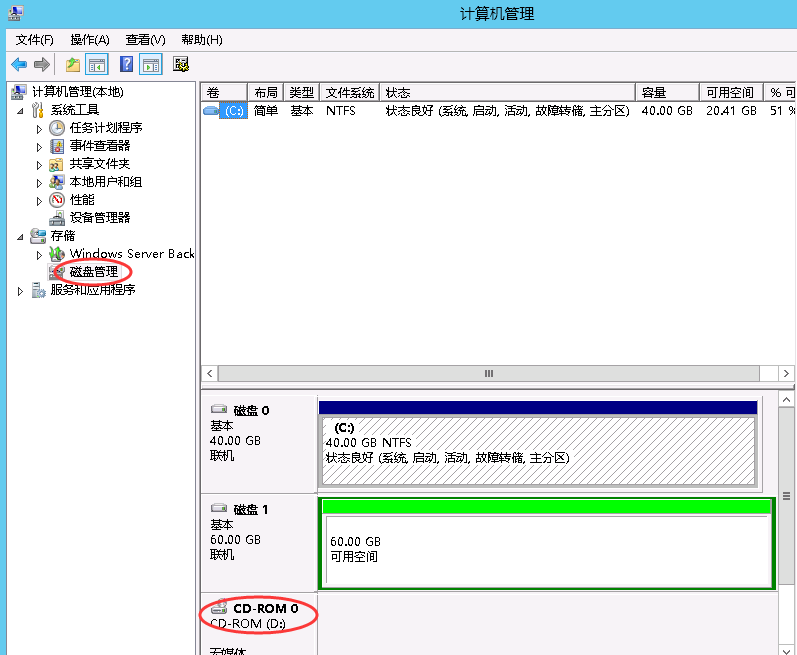The image size is (797, 655).
Task: Click the Help question mark toolbar icon
Action: pyautogui.click(x=126, y=65)
